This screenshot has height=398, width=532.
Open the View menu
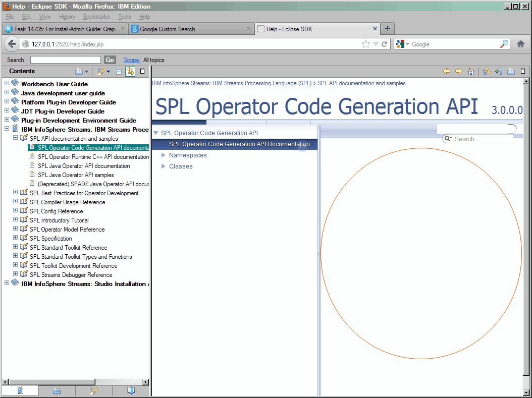coord(45,17)
